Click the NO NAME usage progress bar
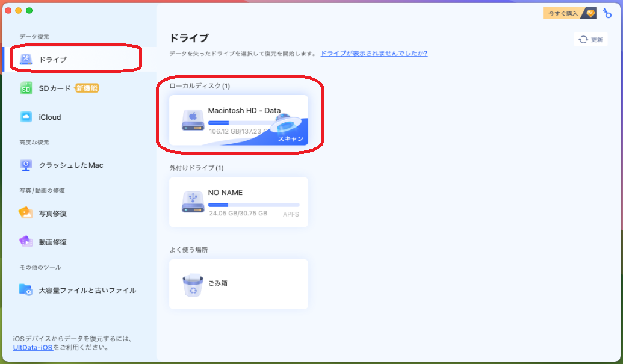The width and height of the screenshot is (623, 364). click(254, 205)
